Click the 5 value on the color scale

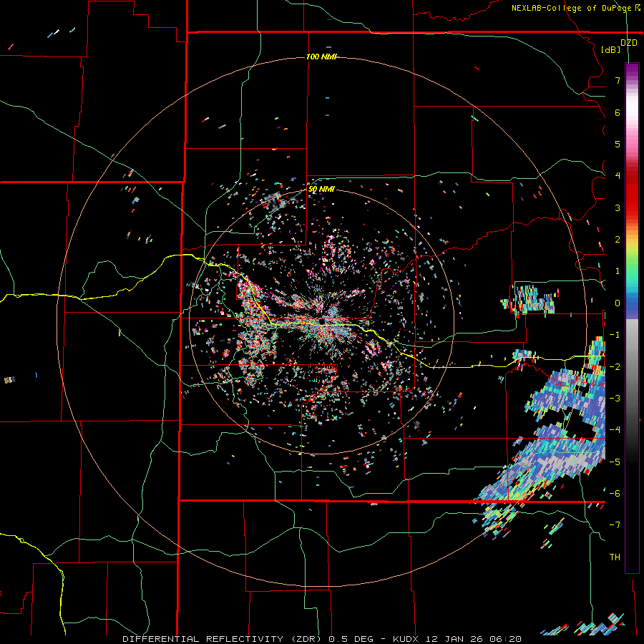(x=618, y=144)
